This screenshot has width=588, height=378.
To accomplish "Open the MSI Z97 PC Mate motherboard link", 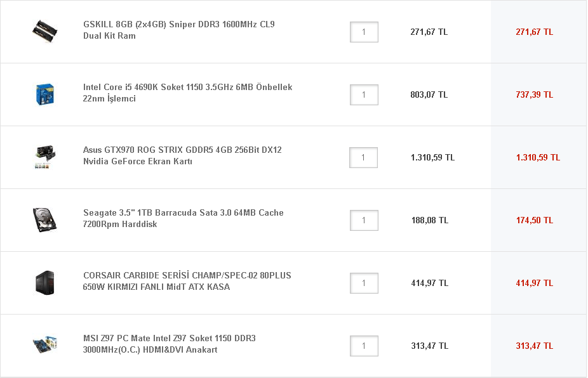I will (x=170, y=344).
